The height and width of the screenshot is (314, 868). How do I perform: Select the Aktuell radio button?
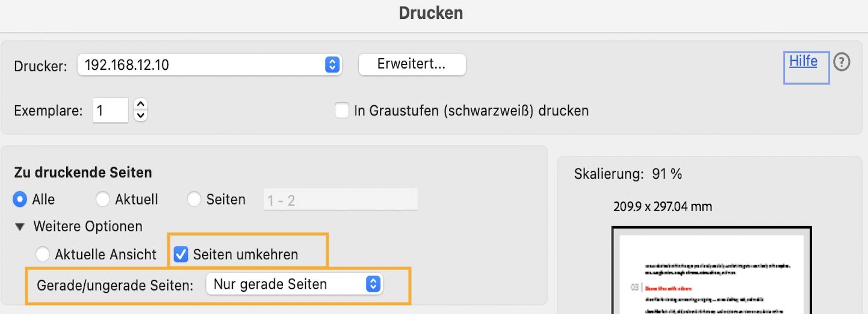[x=103, y=199]
